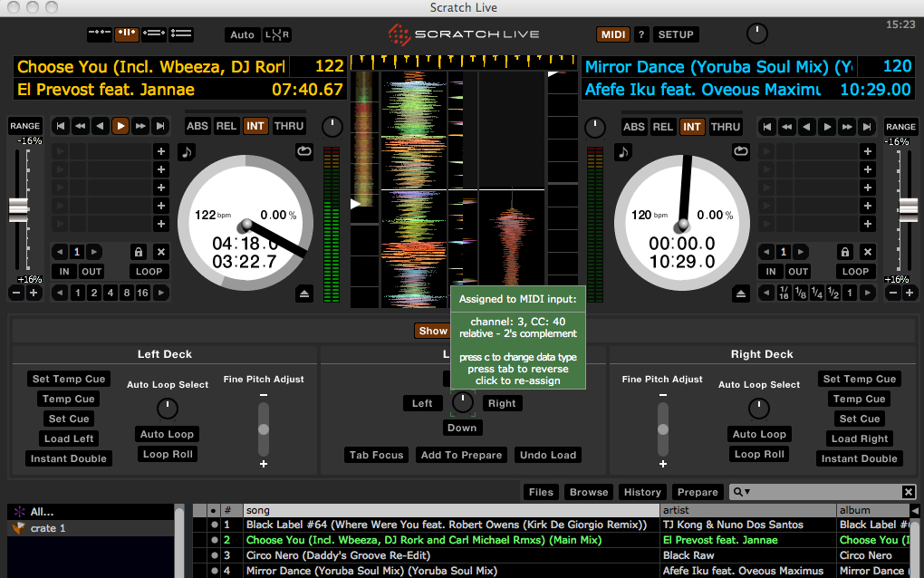Click Tab Focus button
Screen dimensions: 924x578
point(376,455)
